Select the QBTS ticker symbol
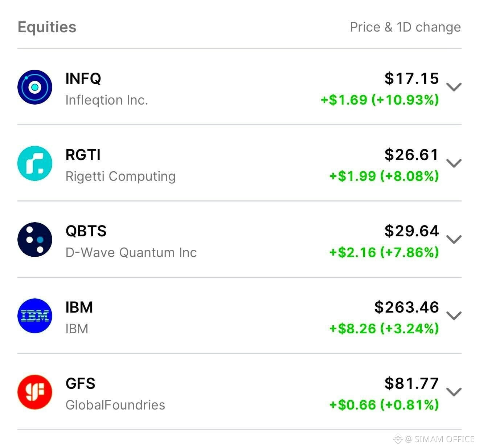 tap(86, 231)
